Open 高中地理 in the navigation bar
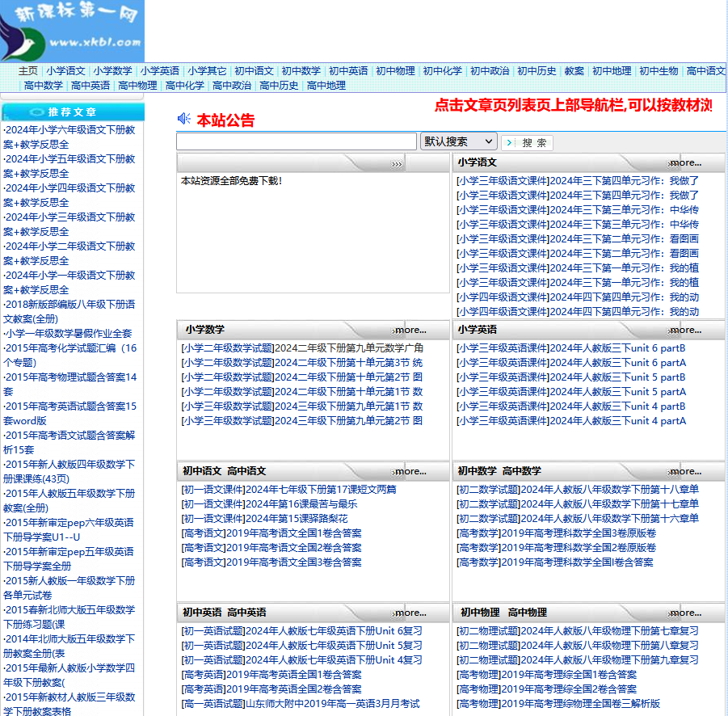The width and height of the screenshot is (728, 716). tap(326, 86)
